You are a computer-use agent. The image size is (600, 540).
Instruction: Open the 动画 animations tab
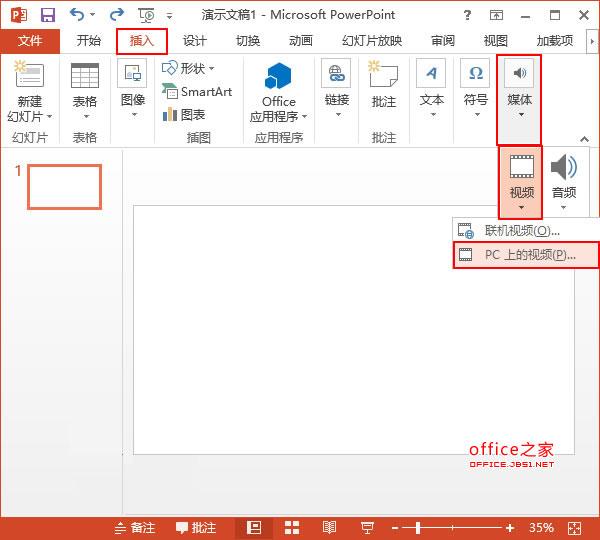pos(301,41)
